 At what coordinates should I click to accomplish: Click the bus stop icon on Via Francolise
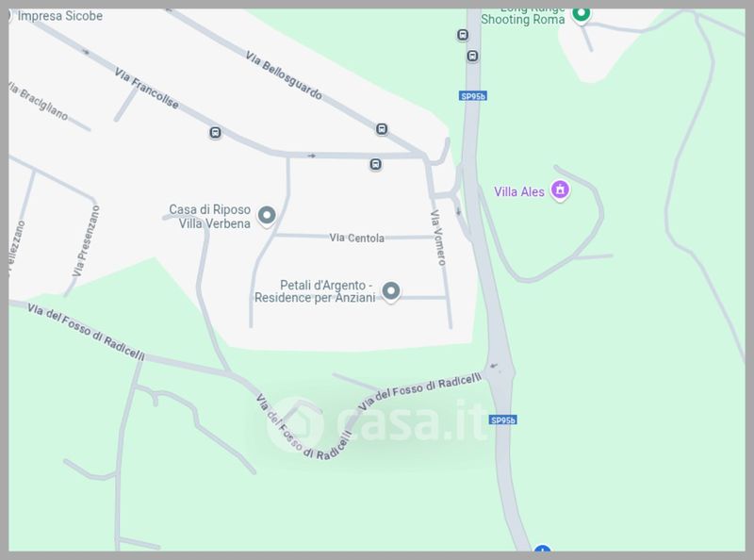coord(215,132)
